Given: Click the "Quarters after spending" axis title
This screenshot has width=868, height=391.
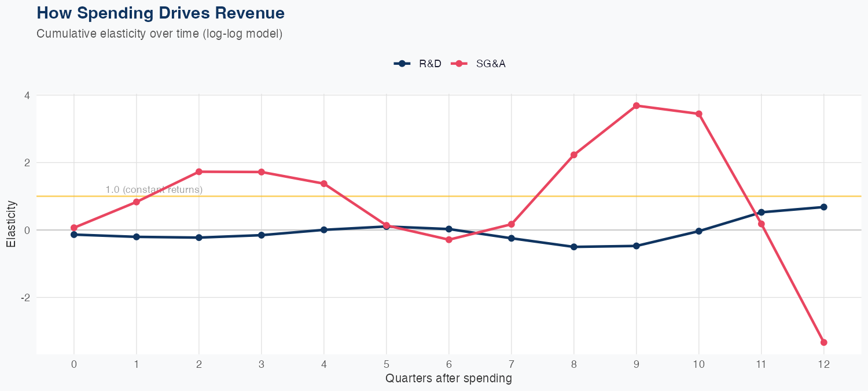Looking at the screenshot, I should pyautogui.click(x=448, y=379).
